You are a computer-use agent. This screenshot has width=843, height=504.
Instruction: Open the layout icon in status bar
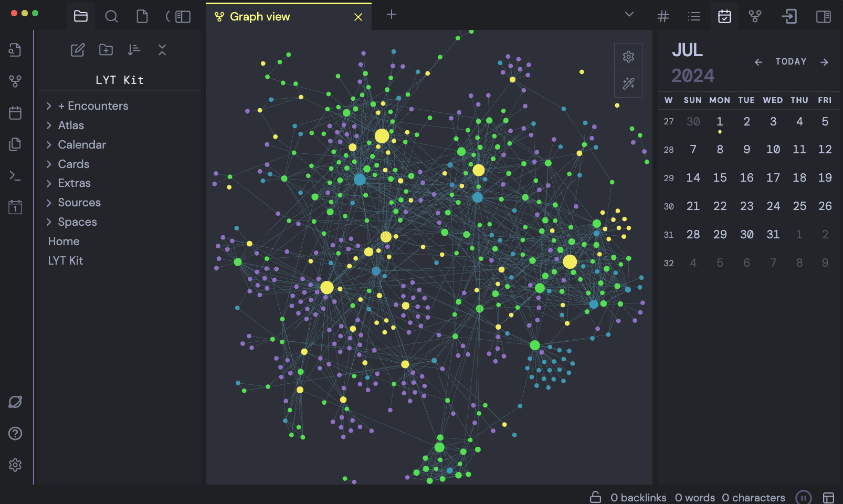[x=828, y=498]
